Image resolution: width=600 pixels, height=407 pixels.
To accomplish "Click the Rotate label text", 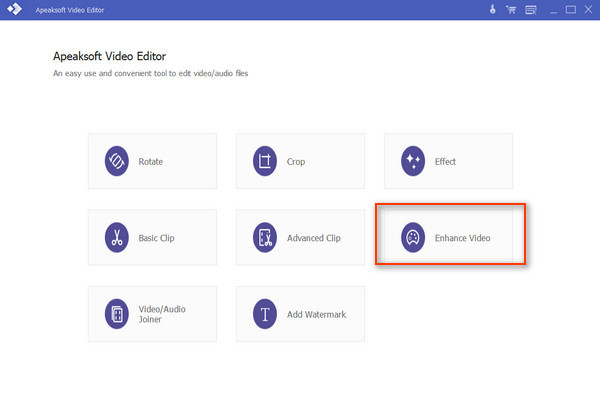I will [150, 162].
